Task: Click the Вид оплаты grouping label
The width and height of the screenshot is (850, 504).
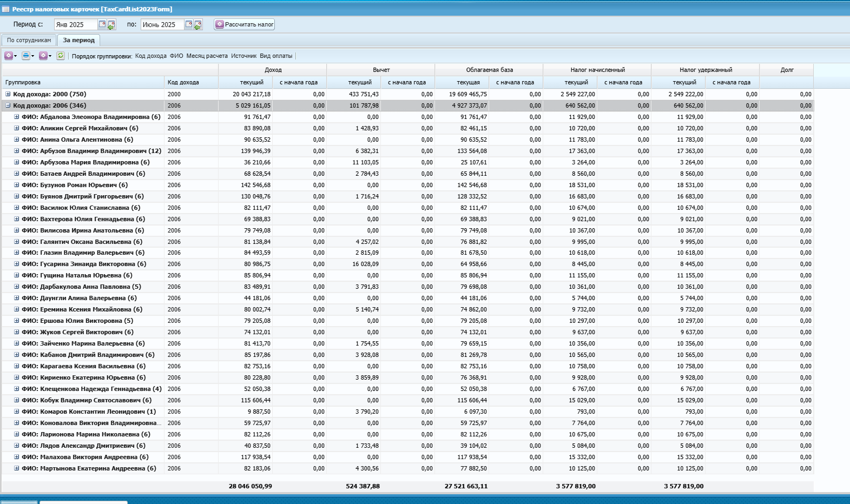Action: 276,56
